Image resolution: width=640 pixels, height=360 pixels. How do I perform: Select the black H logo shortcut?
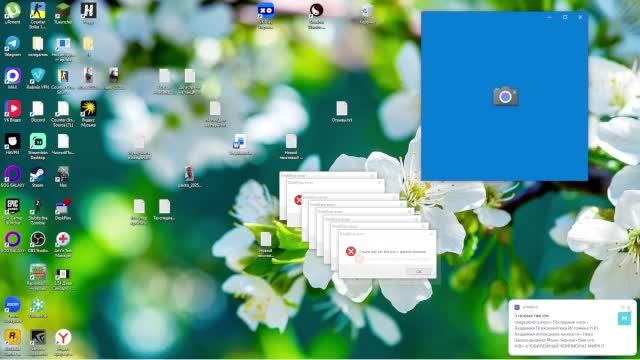point(88,11)
